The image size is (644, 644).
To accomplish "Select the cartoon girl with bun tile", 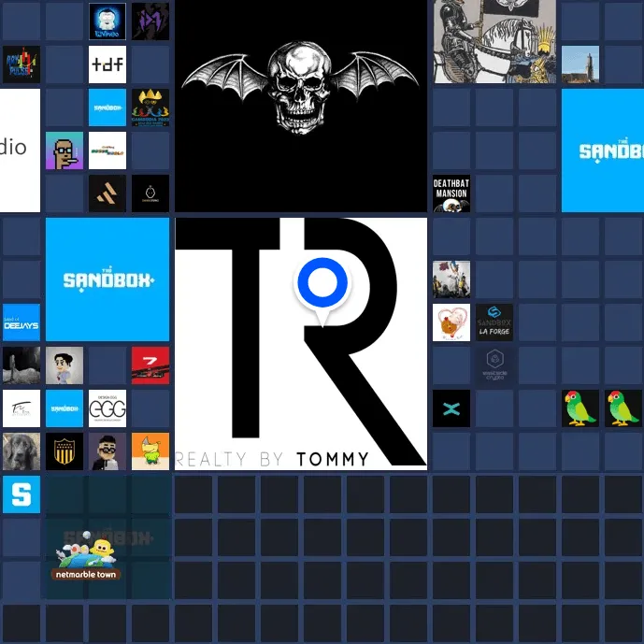I will tap(64, 365).
